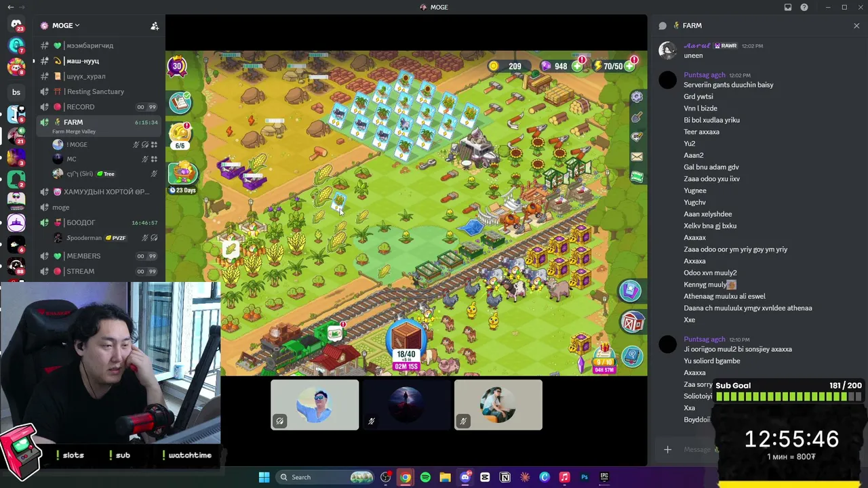
Task: Open Notion from taskbar
Action: click(505, 477)
